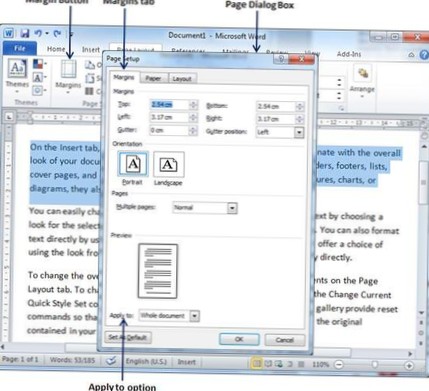Viewport: 429px width, 391px height.
Task: Click the zoom slider handle
Action: click(375, 365)
